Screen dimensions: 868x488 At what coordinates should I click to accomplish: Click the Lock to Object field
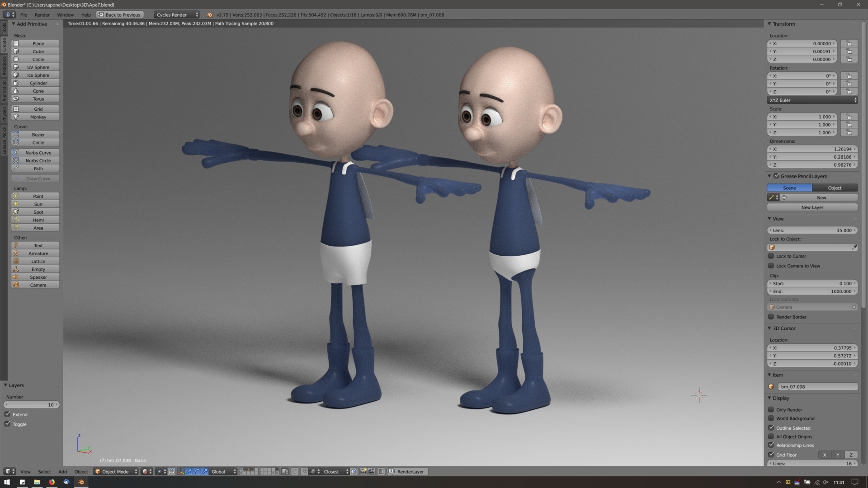[x=812, y=247]
